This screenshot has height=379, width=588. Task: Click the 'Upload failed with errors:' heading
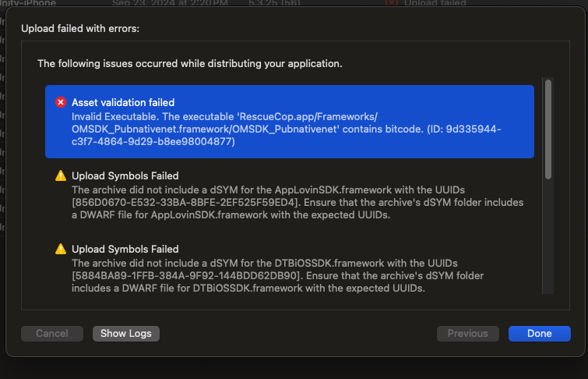[x=80, y=29]
